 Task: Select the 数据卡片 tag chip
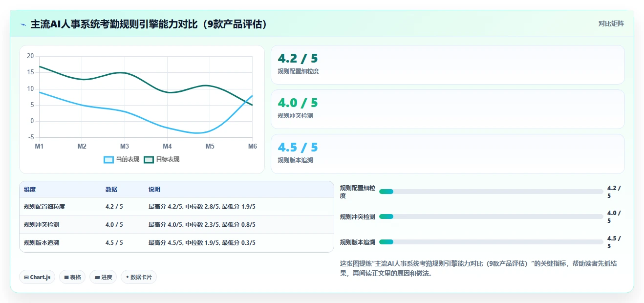coord(139,277)
